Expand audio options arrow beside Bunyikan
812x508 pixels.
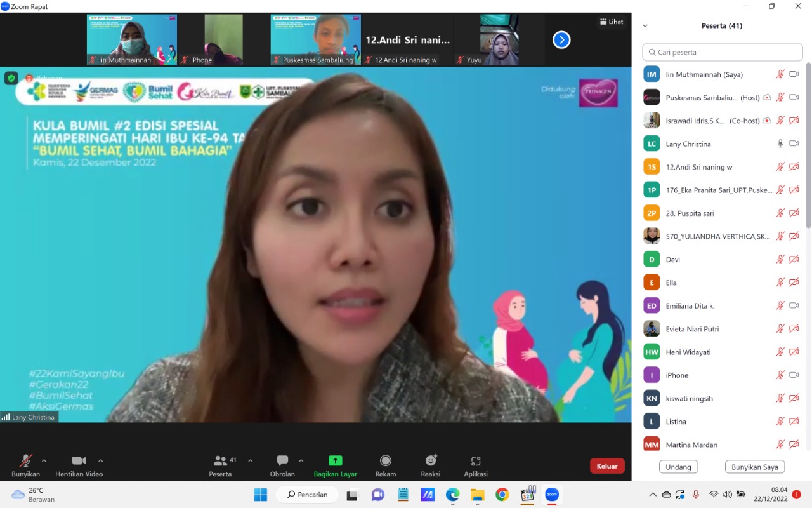click(44, 461)
